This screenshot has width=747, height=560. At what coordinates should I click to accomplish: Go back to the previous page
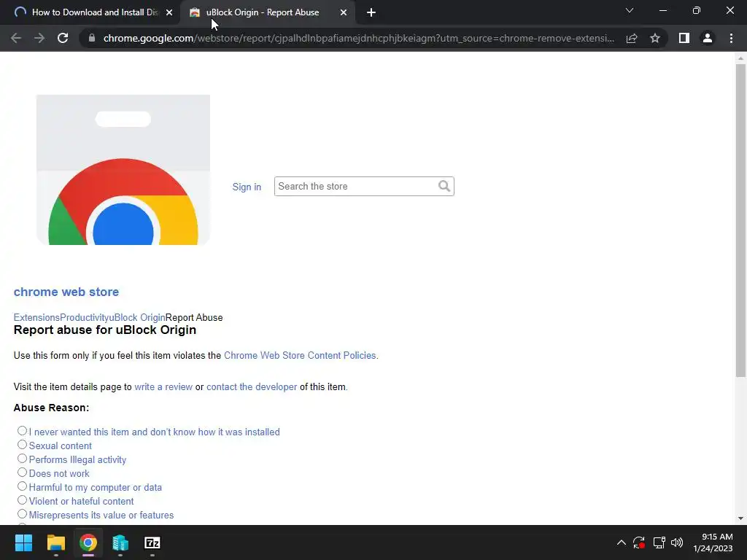pos(16,38)
